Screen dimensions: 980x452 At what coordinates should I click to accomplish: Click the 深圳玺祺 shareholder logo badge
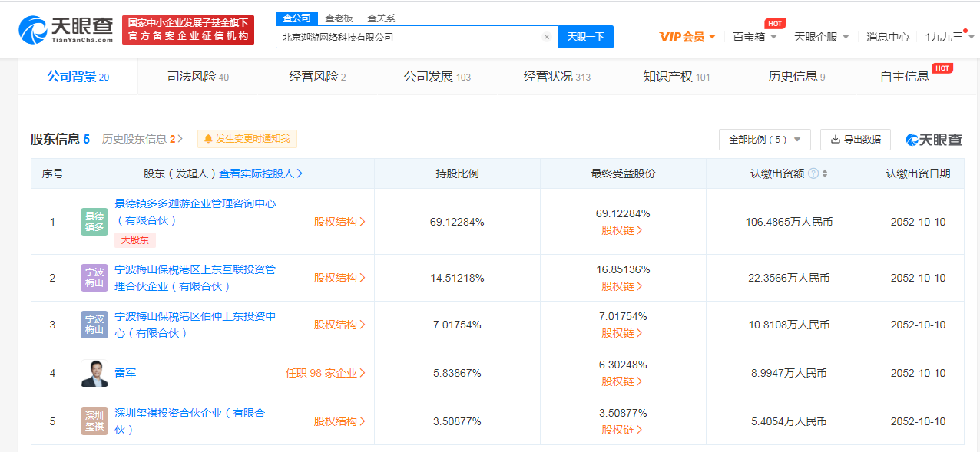click(94, 421)
